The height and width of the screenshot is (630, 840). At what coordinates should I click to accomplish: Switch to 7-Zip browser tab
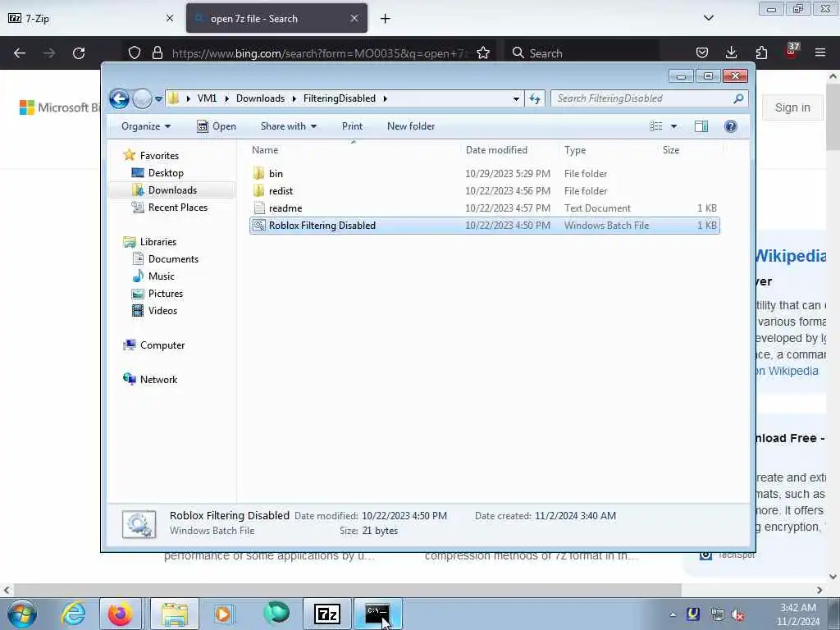[x=91, y=18]
